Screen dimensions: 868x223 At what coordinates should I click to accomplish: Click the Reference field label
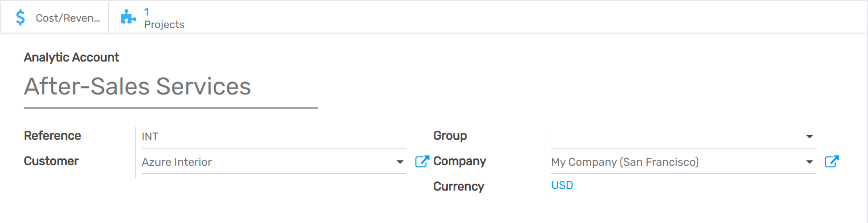coord(52,136)
